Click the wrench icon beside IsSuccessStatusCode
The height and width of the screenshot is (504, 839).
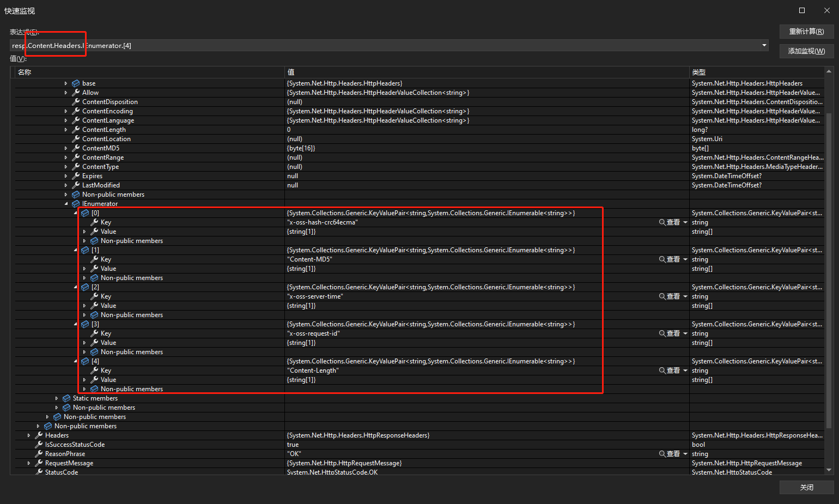[38, 444]
